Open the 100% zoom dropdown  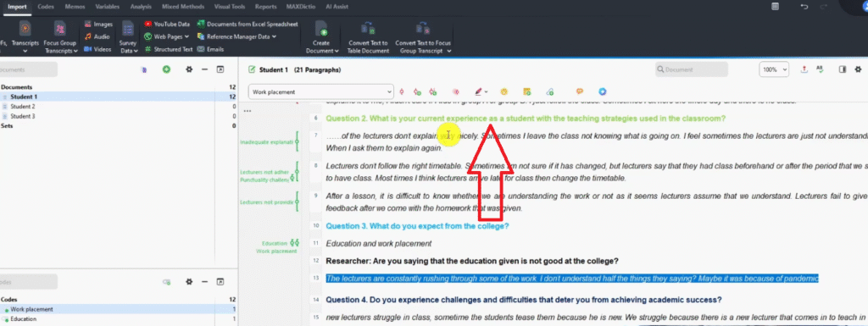point(775,69)
